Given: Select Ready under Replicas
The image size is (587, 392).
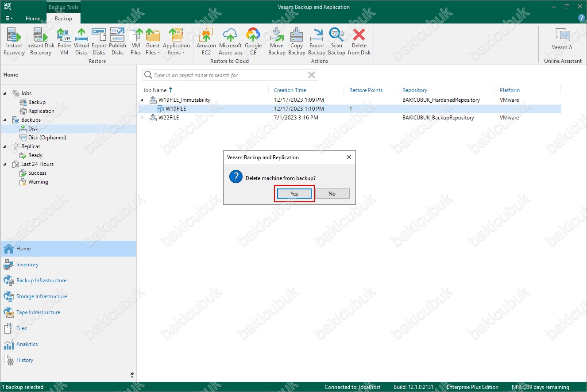Looking at the screenshot, I should (35, 155).
